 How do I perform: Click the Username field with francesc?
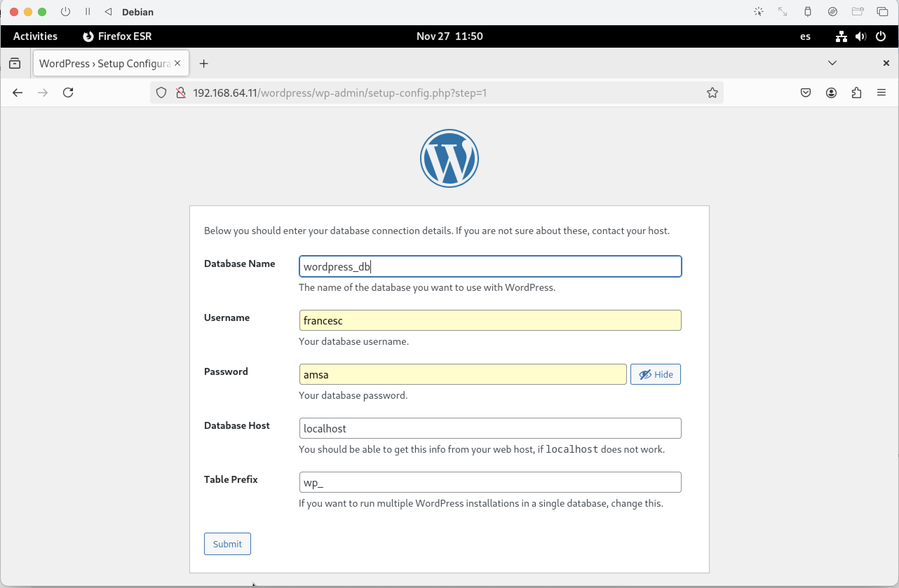pos(490,320)
